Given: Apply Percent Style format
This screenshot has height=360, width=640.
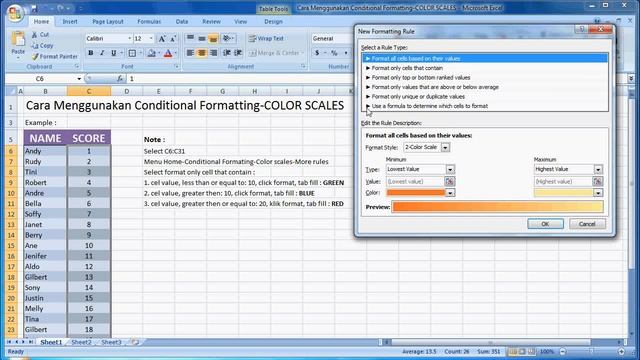Looking at the screenshot, I should point(334,53).
